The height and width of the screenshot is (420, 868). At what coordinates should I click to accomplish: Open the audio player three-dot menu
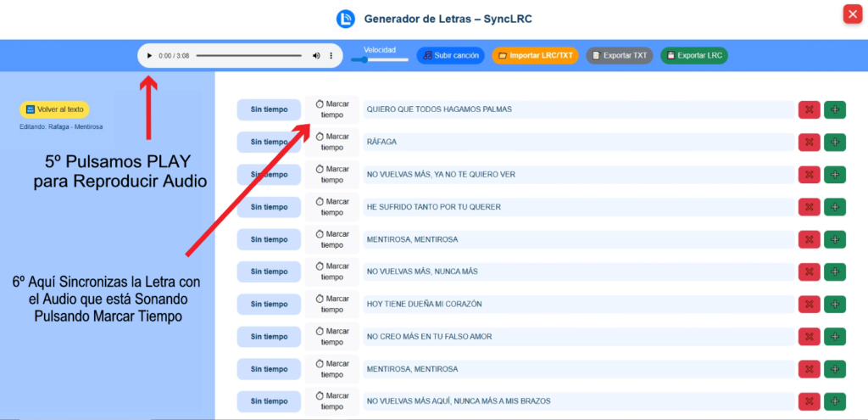331,56
